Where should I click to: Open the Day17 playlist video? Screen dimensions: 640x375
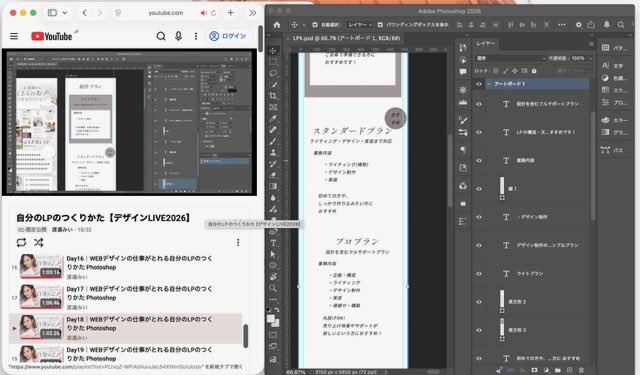pos(127,297)
